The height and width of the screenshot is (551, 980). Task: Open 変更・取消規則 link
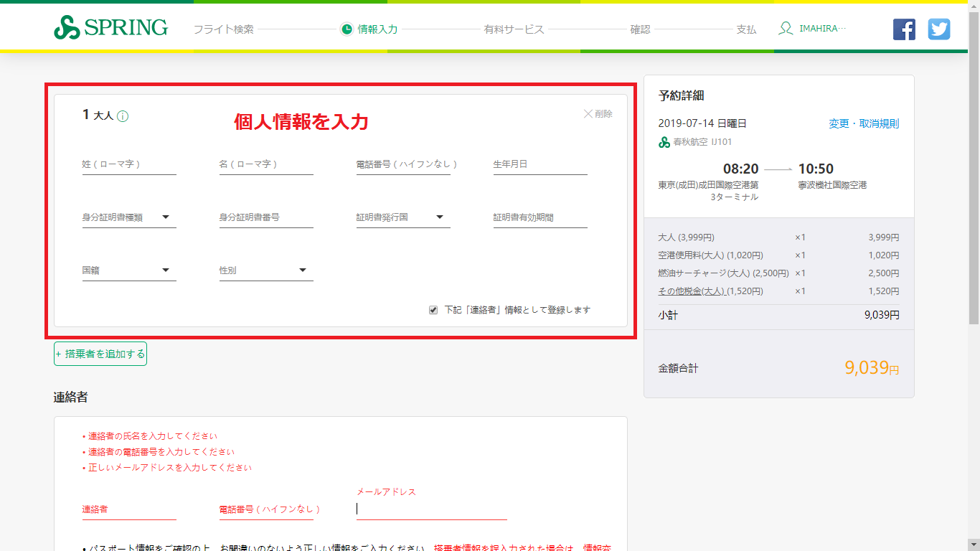863,123
